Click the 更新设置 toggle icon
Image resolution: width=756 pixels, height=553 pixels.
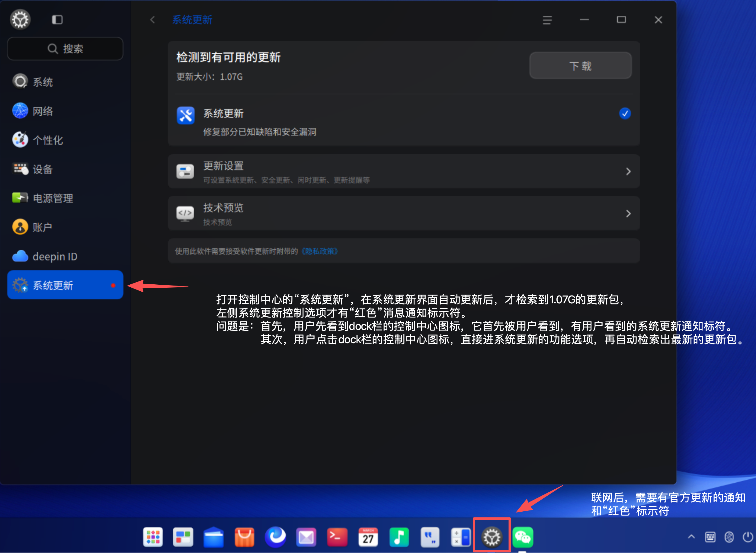click(185, 172)
